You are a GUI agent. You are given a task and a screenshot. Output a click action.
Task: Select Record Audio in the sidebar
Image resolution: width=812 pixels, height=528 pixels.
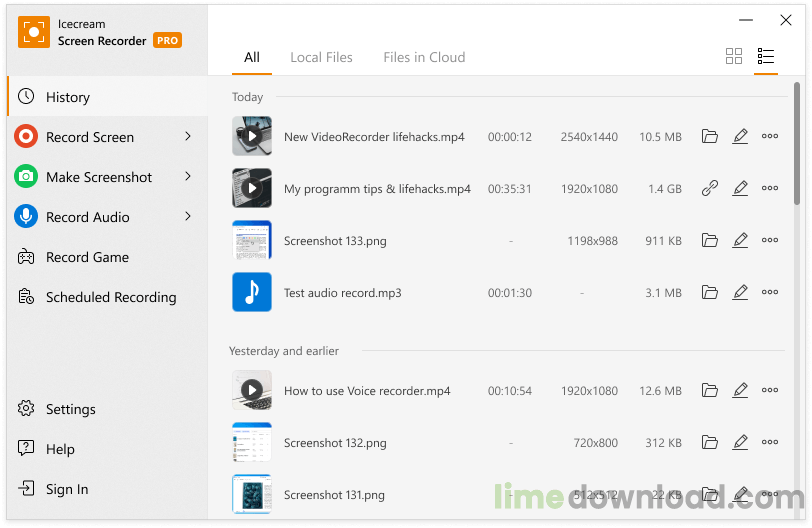click(108, 216)
